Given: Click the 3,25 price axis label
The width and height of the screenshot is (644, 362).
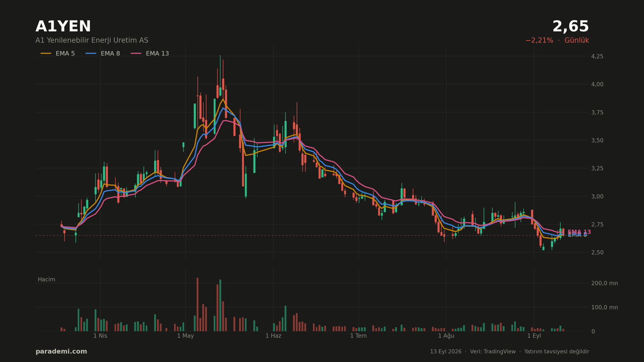Looking at the screenshot, I should (x=597, y=168).
